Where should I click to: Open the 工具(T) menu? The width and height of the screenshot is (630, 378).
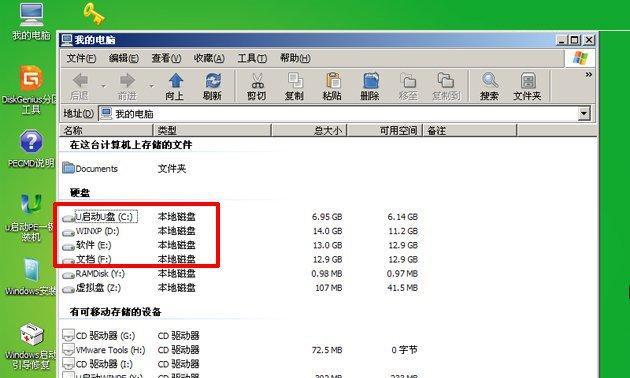tap(252, 58)
